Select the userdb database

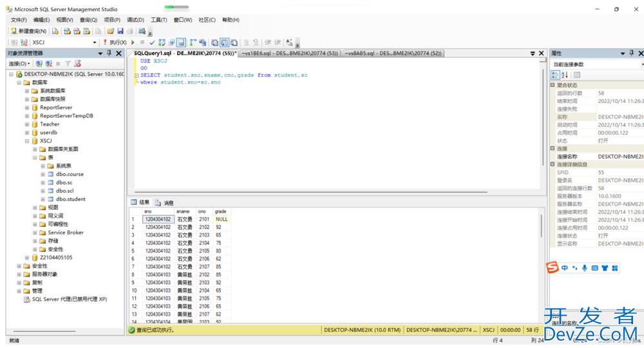coord(48,132)
